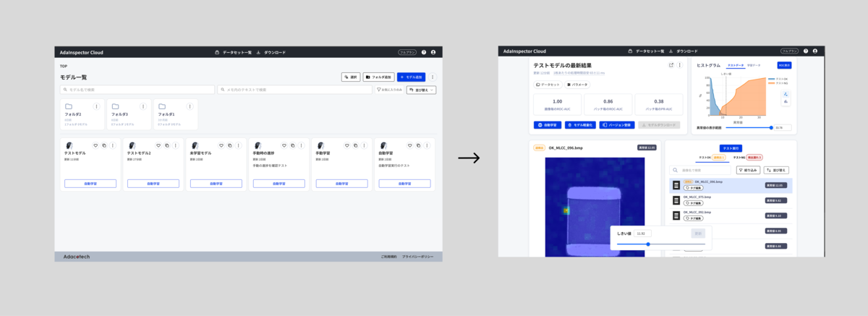Click 選択 button on model list
This screenshot has width=868, height=316.
point(351,77)
